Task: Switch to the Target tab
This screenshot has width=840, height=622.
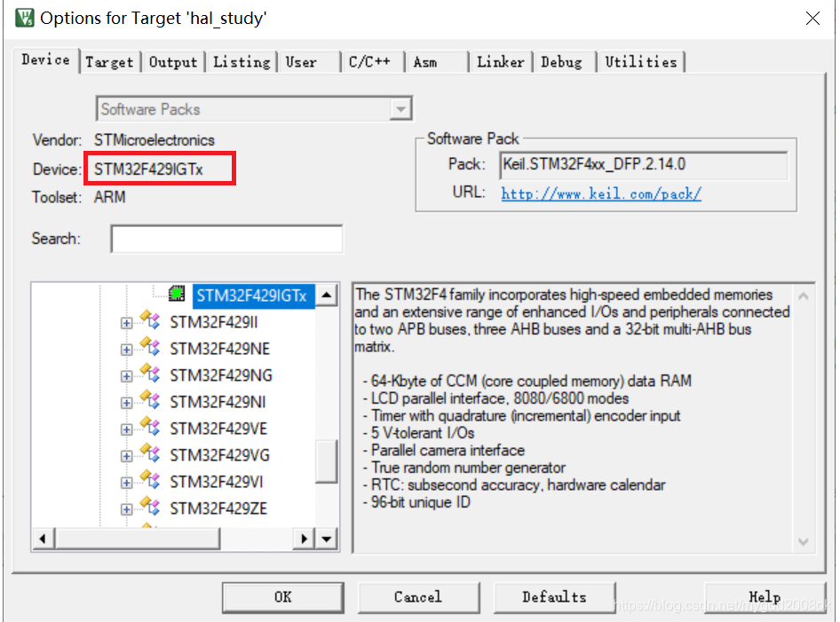Action: pyautogui.click(x=109, y=61)
